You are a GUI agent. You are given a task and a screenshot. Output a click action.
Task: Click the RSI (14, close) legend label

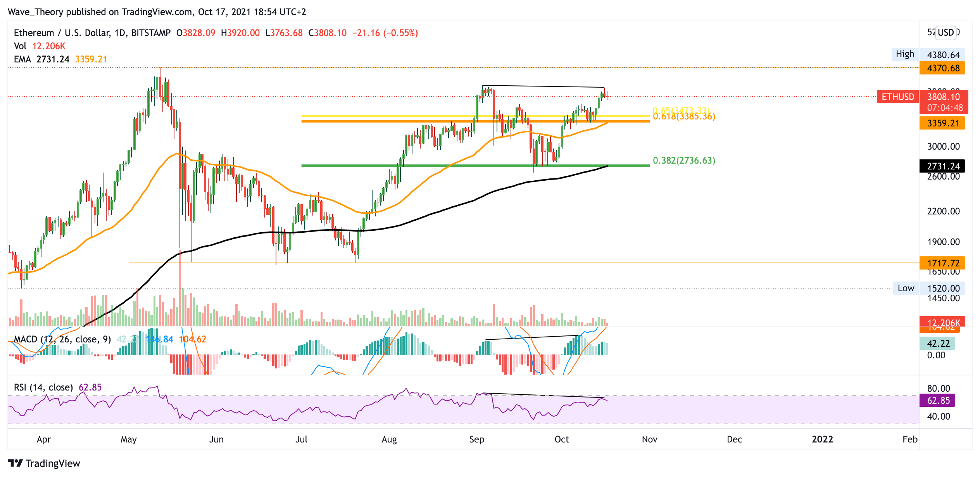coord(43,387)
